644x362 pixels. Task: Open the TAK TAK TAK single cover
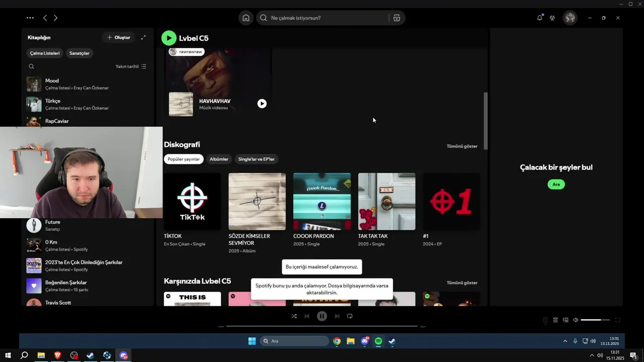[x=387, y=202]
